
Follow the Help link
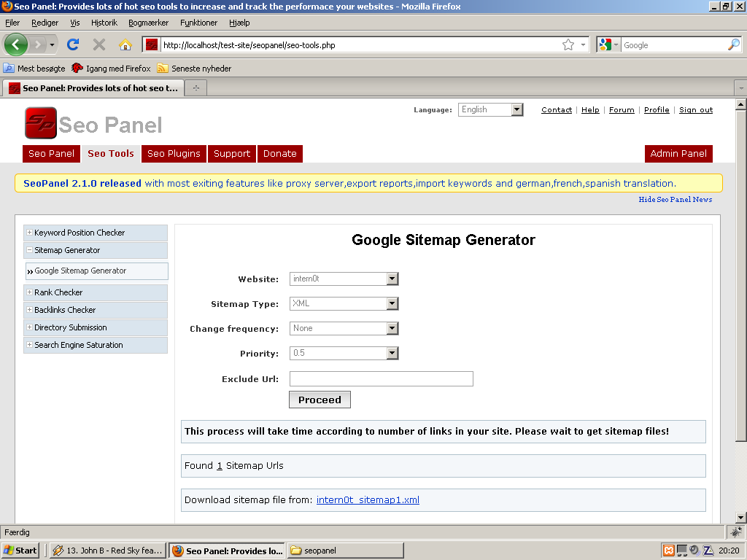tap(590, 109)
